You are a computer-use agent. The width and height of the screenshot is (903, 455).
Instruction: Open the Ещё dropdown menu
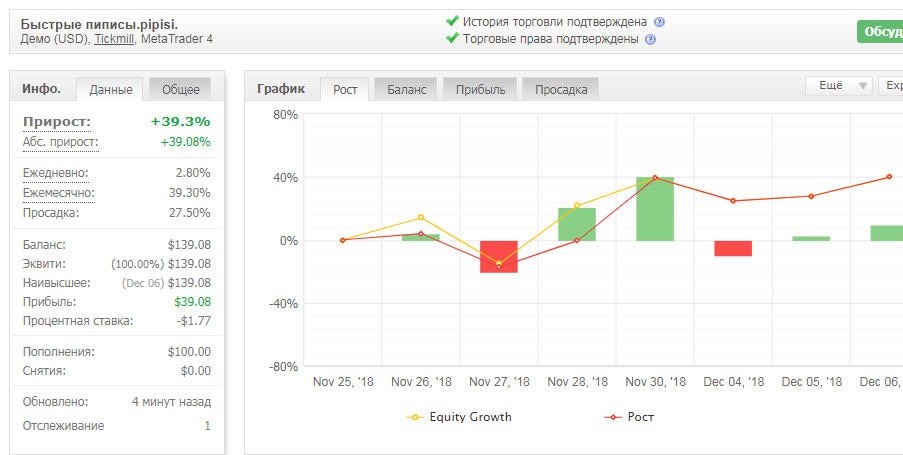pos(838,86)
